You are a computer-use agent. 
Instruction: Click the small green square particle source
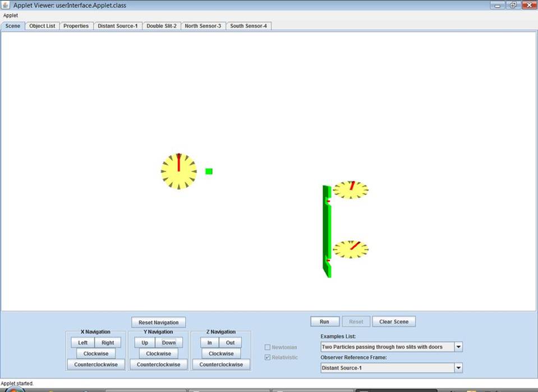[x=209, y=171]
